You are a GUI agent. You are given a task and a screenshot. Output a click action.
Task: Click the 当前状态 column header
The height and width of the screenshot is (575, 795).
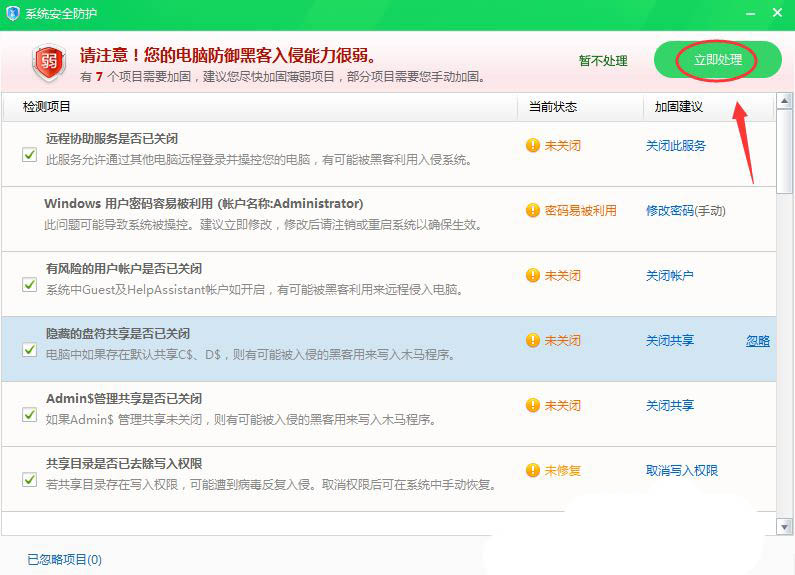552,107
